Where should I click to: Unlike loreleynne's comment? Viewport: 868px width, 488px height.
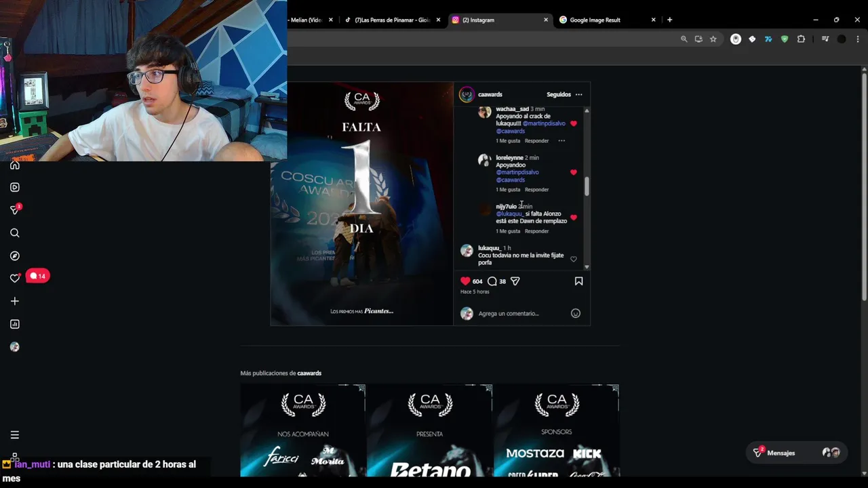tap(573, 172)
